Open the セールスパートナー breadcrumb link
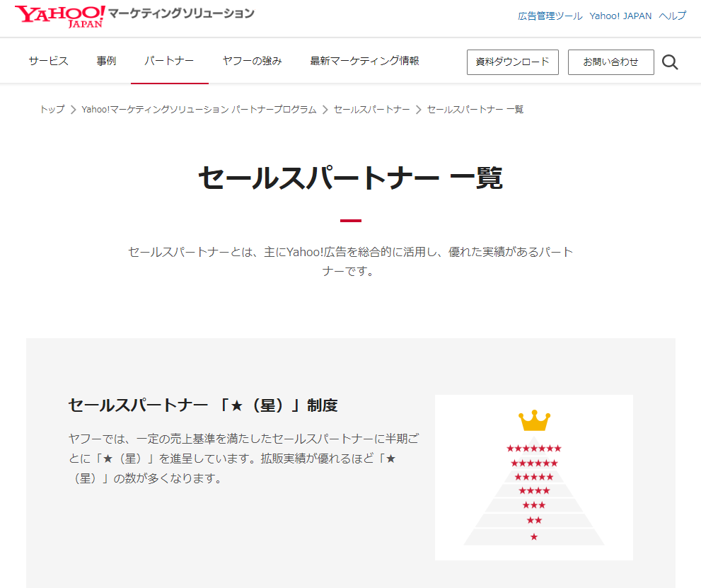This screenshot has height=588, width=701. click(x=371, y=110)
